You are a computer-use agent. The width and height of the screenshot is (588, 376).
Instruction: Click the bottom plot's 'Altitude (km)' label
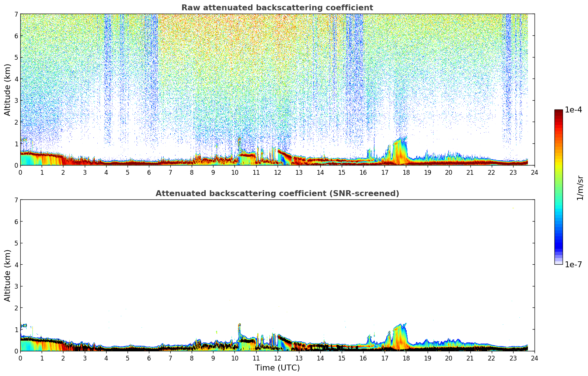[8, 275]
